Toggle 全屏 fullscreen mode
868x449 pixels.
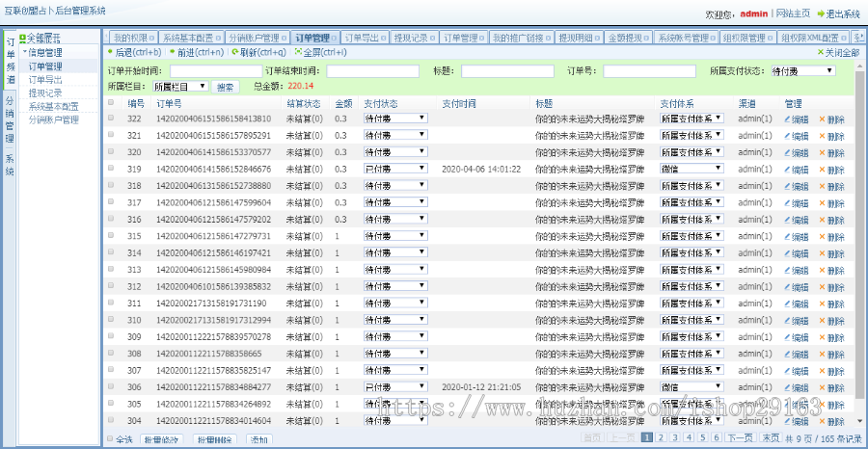[320, 53]
